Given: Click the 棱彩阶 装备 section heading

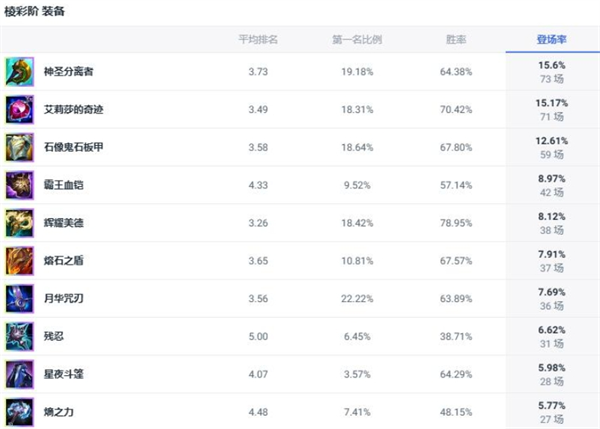Looking at the screenshot, I should coord(32,9).
